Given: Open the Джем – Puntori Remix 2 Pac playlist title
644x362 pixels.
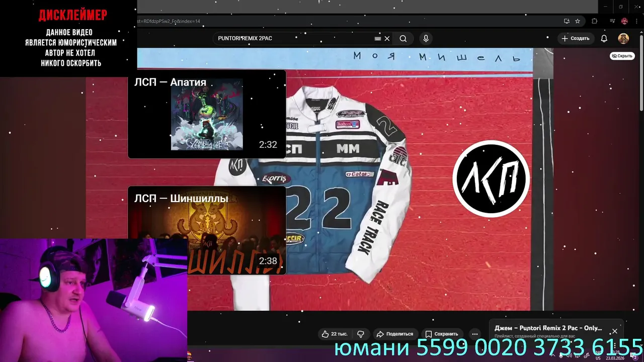Looking at the screenshot, I should point(548,328).
